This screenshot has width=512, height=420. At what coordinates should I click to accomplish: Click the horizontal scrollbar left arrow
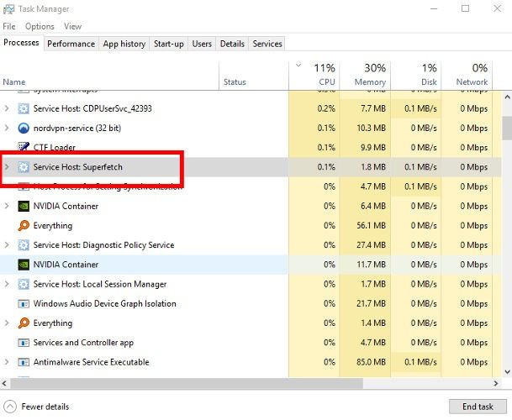pos(4,383)
